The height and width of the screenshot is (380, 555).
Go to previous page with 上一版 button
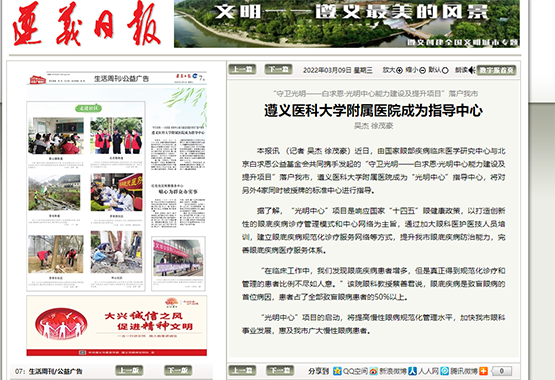129,370
